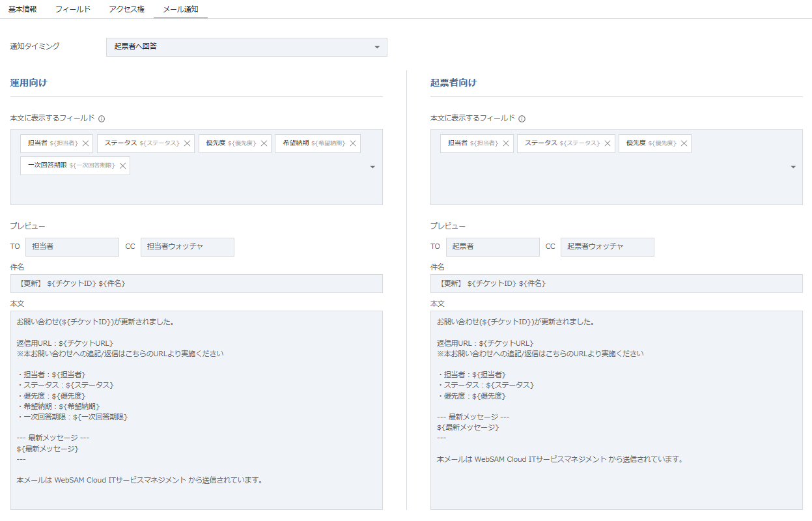Remove 希望納期 tag from 運用向け fields

click(x=353, y=143)
